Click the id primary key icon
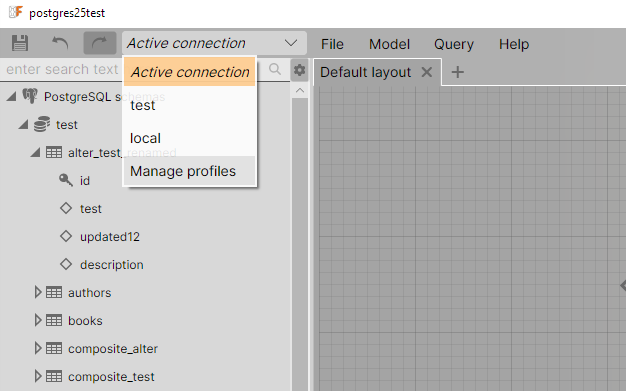 (66, 180)
